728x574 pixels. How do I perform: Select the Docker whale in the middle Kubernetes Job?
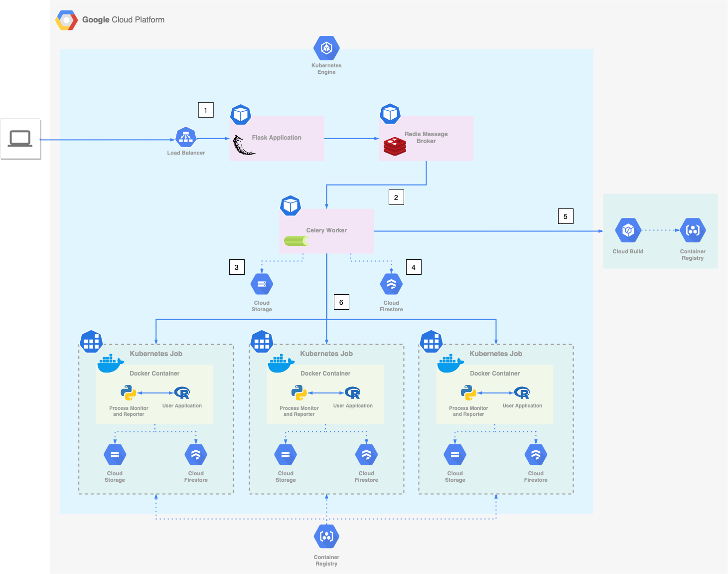tap(282, 364)
